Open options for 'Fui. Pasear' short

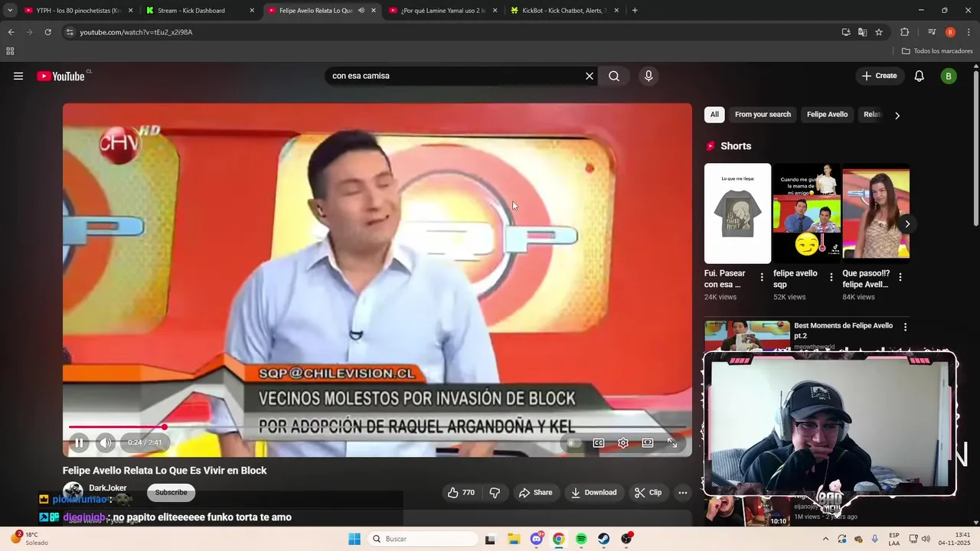point(762,277)
